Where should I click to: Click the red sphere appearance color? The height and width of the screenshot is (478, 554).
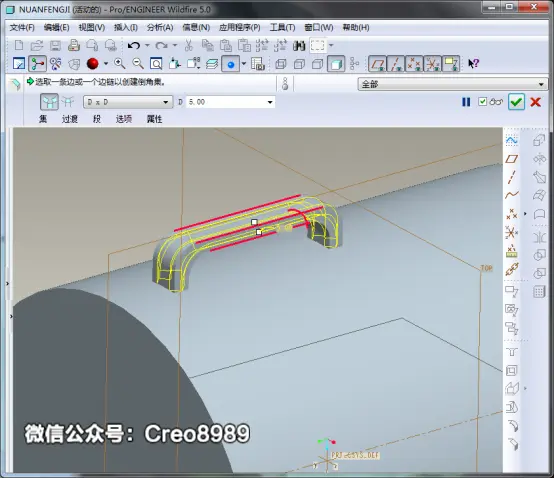point(93,64)
